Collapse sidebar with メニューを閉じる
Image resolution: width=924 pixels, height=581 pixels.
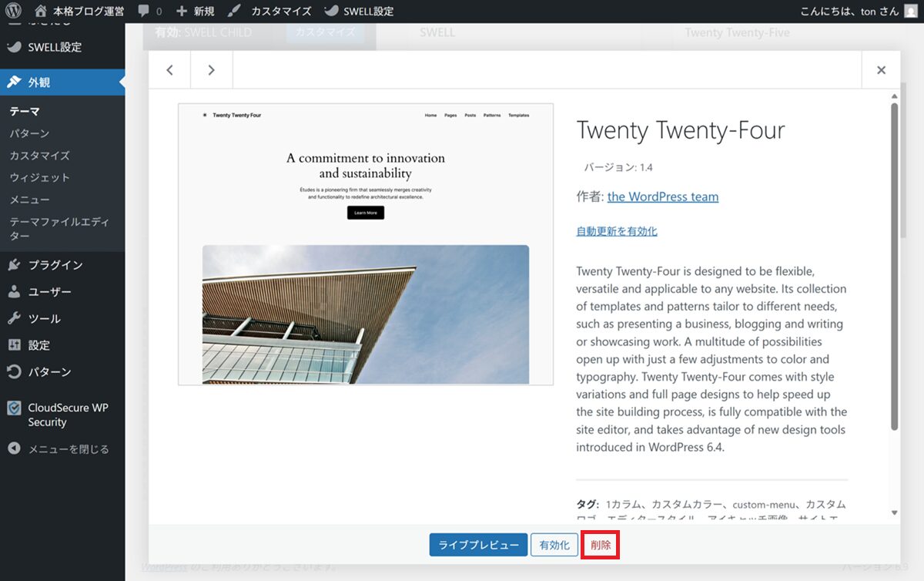click(68, 448)
